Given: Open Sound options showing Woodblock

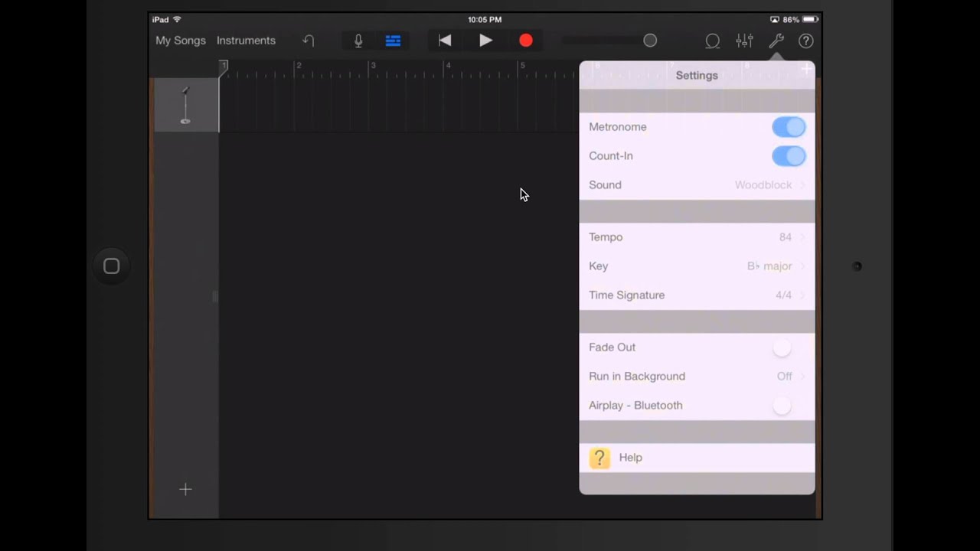Looking at the screenshot, I should (697, 185).
